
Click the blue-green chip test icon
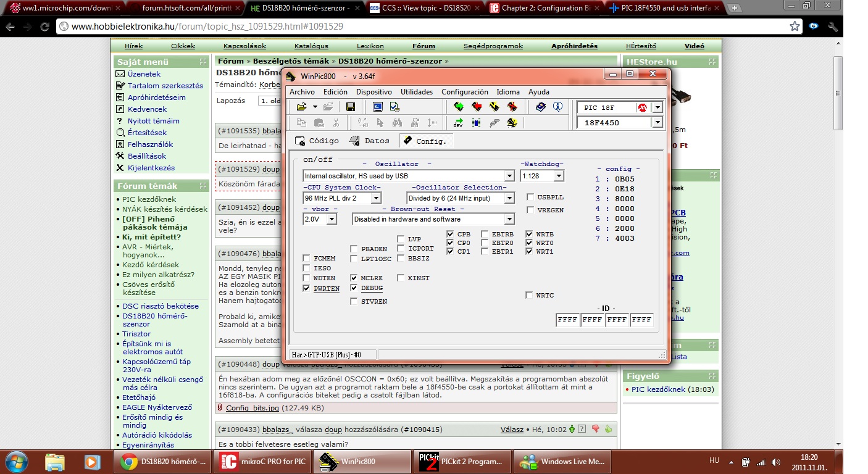pyautogui.click(x=476, y=123)
